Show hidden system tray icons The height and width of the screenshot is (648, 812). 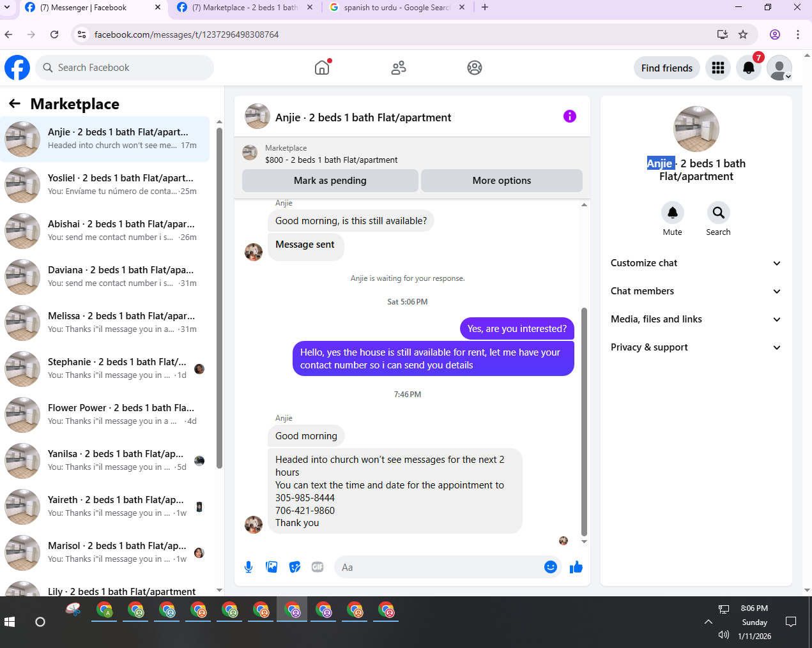708,622
